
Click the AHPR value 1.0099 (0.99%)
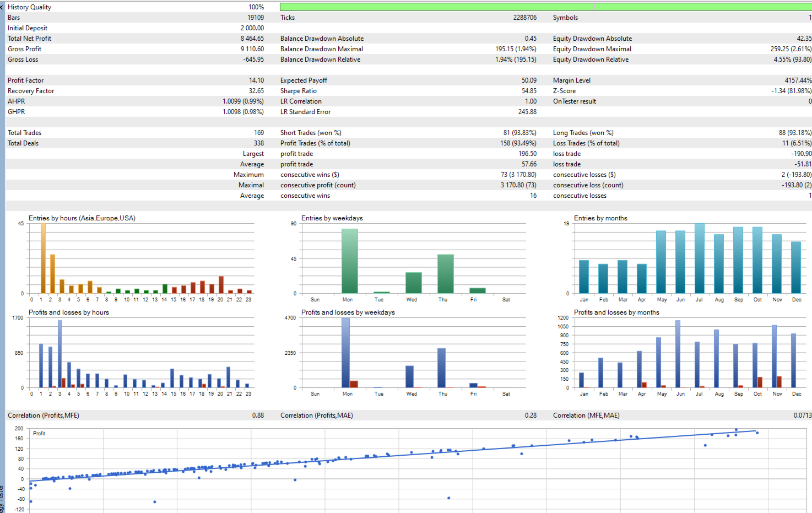click(243, 101)
